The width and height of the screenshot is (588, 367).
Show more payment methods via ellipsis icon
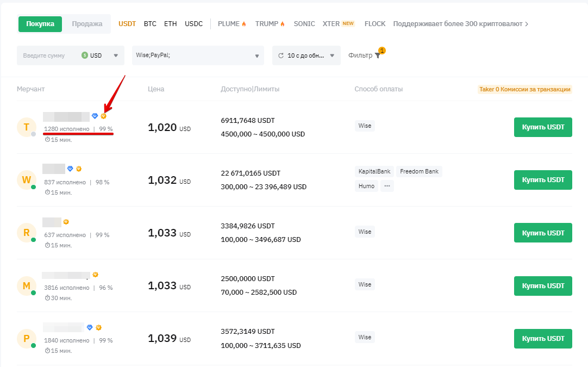[387, 186]
